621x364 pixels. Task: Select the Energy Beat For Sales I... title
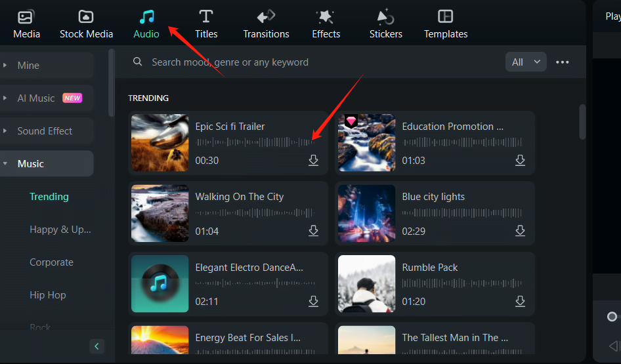[x=248, y=338]
